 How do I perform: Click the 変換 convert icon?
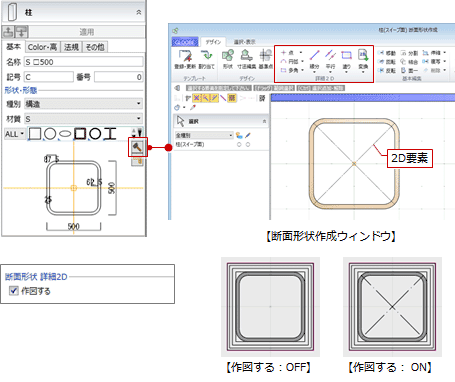tap(363, 60)
